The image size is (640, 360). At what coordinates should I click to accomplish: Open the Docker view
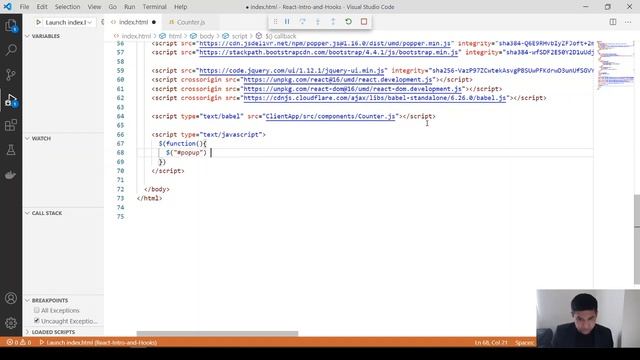point(11,175)
